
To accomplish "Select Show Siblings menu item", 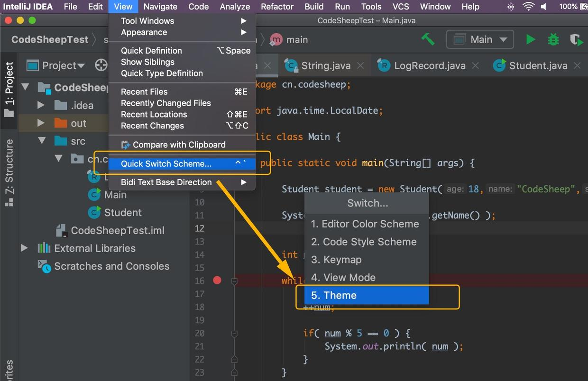I will tap(182, 62).
